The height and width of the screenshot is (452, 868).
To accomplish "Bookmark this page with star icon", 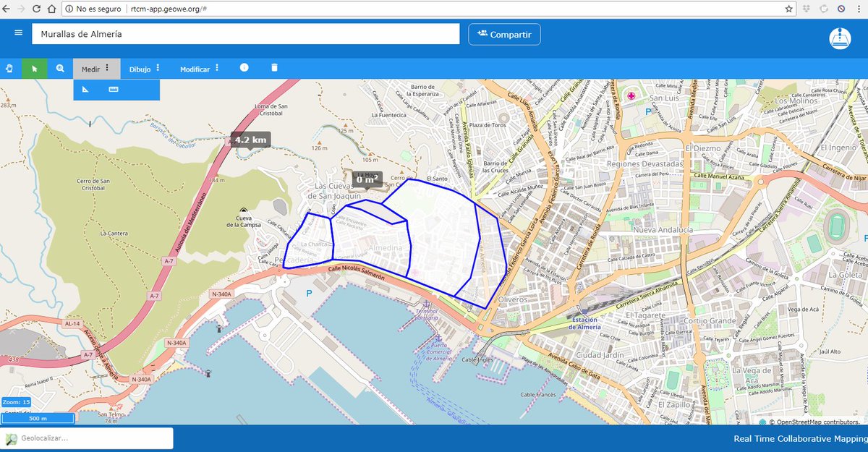I will [789, 9].
